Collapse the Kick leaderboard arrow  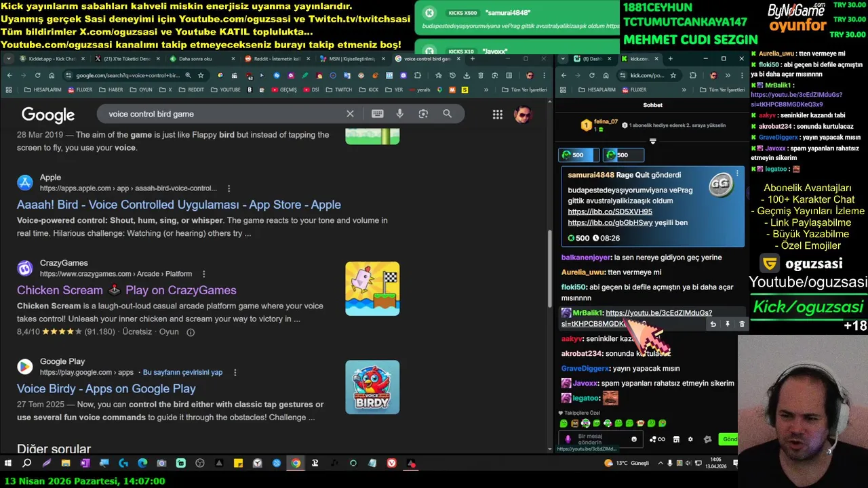652,141
